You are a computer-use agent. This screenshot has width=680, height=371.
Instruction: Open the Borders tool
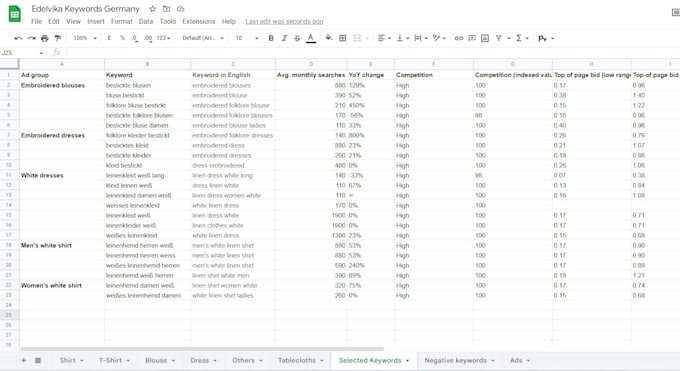[343, 38]
